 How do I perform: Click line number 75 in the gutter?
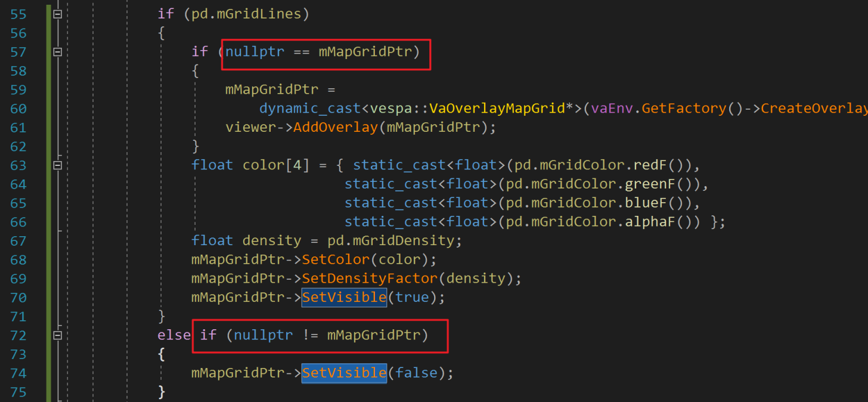(18, 392)
